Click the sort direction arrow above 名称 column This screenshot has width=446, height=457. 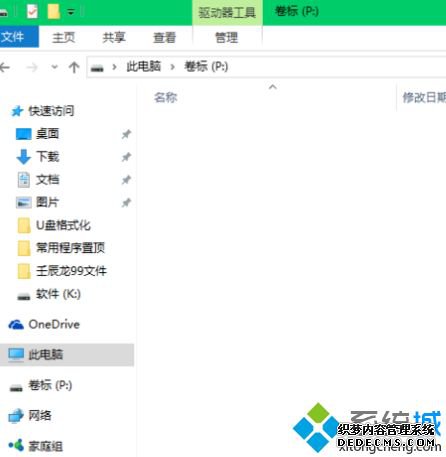point(273,87)
